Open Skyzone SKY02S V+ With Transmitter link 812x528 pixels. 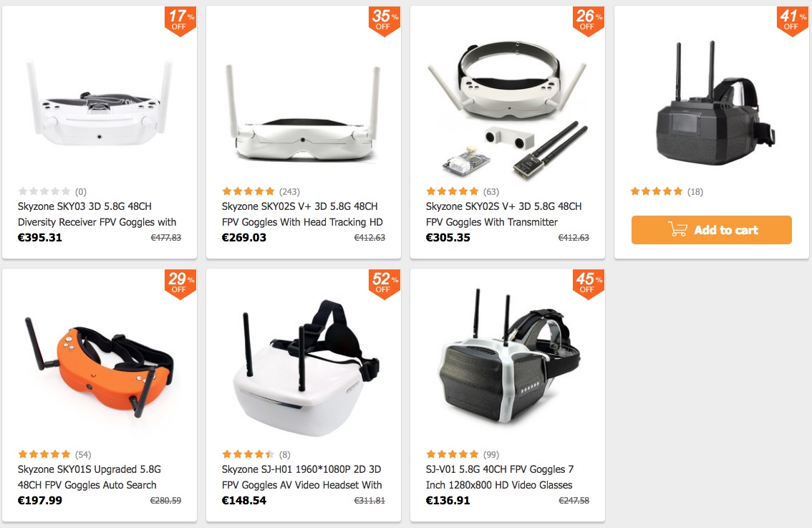[x=504, y=214]
